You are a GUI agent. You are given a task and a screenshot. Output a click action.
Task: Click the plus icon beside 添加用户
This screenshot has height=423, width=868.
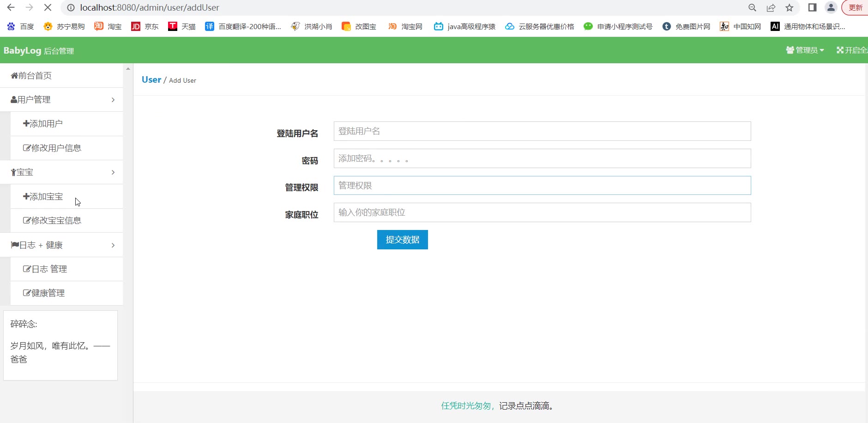tap(26, 124)
